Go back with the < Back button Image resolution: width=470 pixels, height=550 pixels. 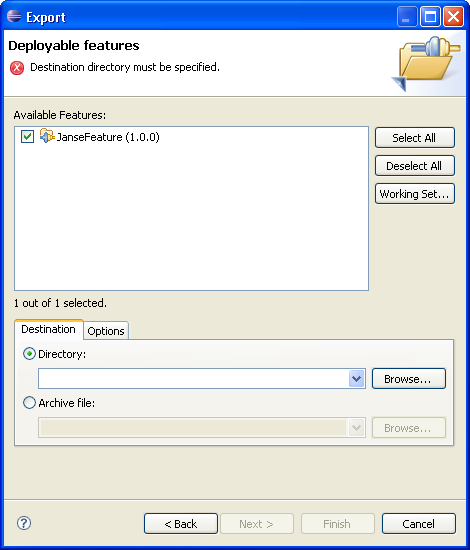pos(181,524)
